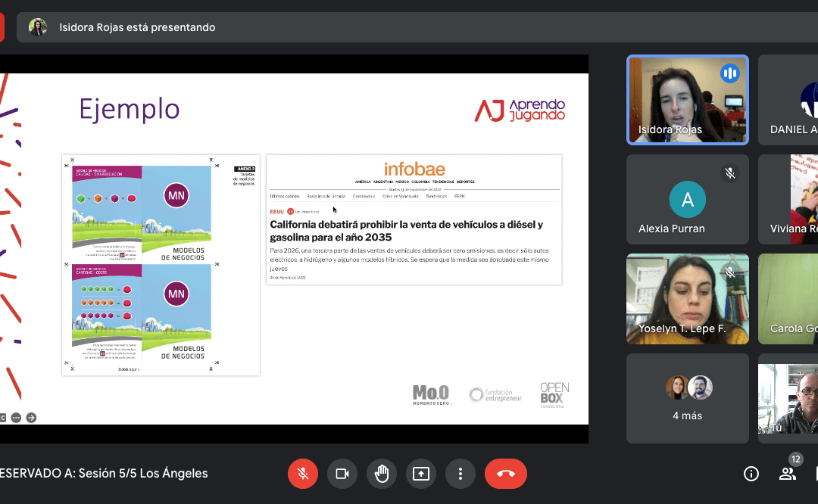Viewport: 818px width, 504px height.
Task: Open the meeting details info icon
Action: pos(751,473)
